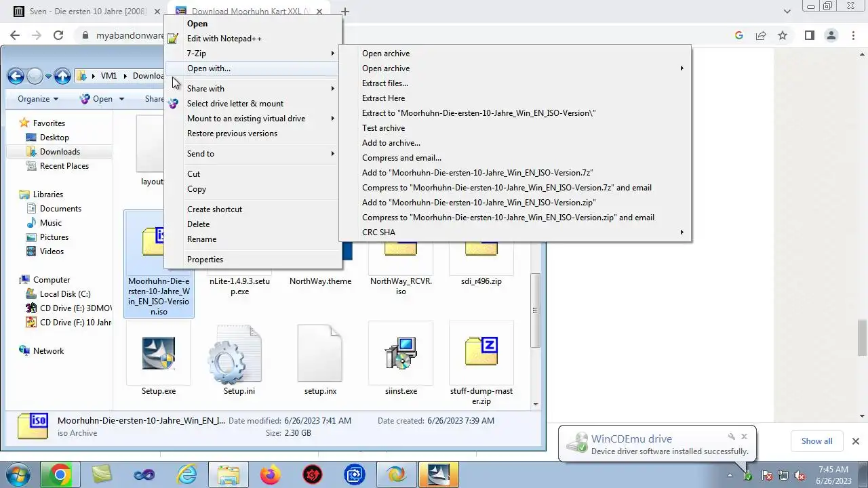
Task: Click the taskbar clock
Action: pos(833,475)
